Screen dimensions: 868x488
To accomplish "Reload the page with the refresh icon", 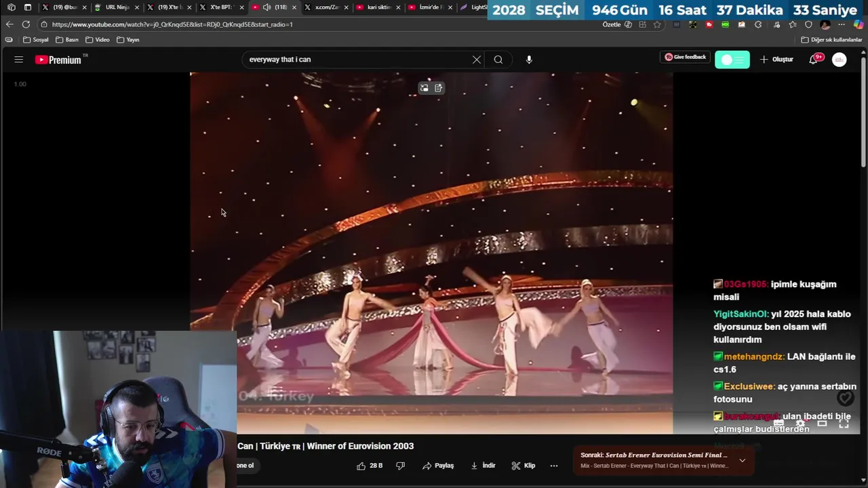I will click(x=26, y=24).
